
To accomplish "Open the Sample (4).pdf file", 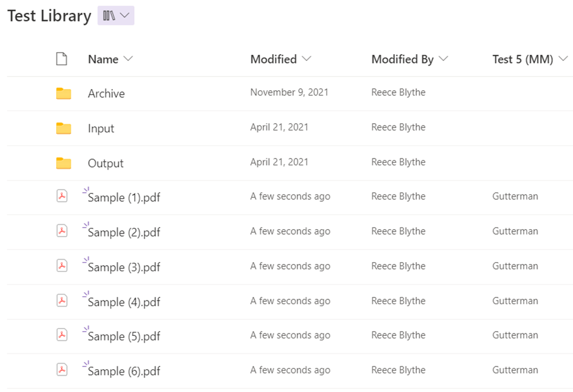I will click(124, 302).
